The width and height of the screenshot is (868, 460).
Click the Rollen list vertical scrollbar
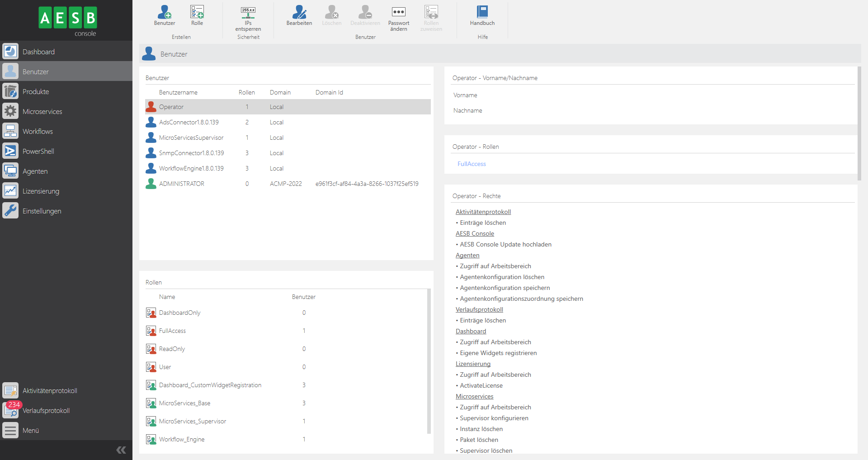pyautogui.click(x=429, y=362)
